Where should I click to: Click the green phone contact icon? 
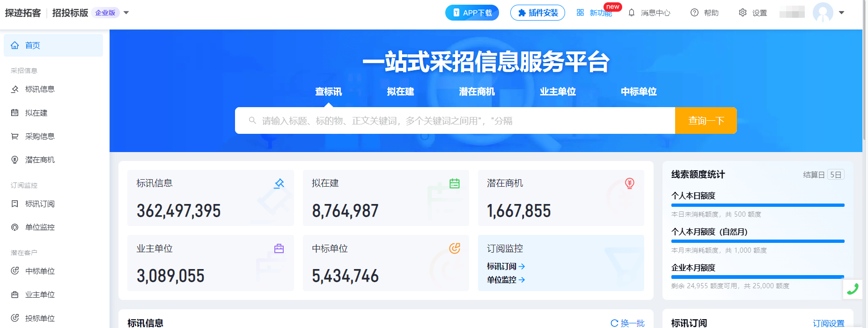(853, 289)
